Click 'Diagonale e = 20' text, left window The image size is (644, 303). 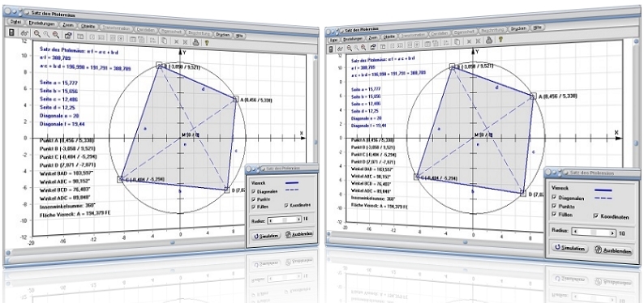[60, 116]
